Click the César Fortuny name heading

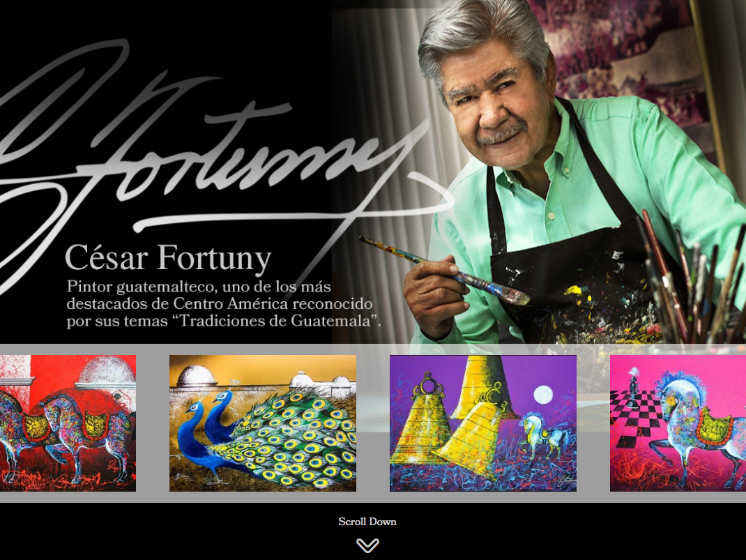168,258
